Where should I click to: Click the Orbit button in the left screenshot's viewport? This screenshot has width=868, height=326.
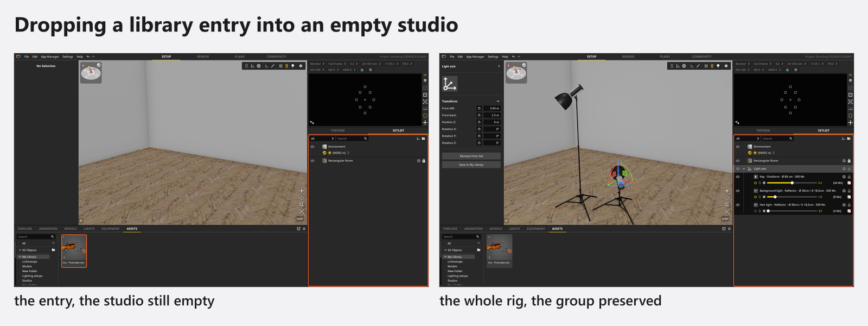pyautogui.click(x=300, y=219)
